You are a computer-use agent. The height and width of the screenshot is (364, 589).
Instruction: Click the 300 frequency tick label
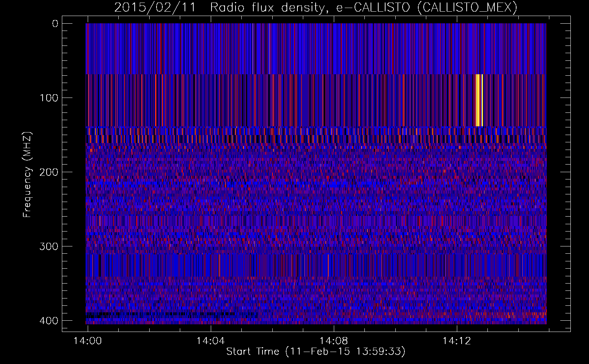(x=48, y=246)
